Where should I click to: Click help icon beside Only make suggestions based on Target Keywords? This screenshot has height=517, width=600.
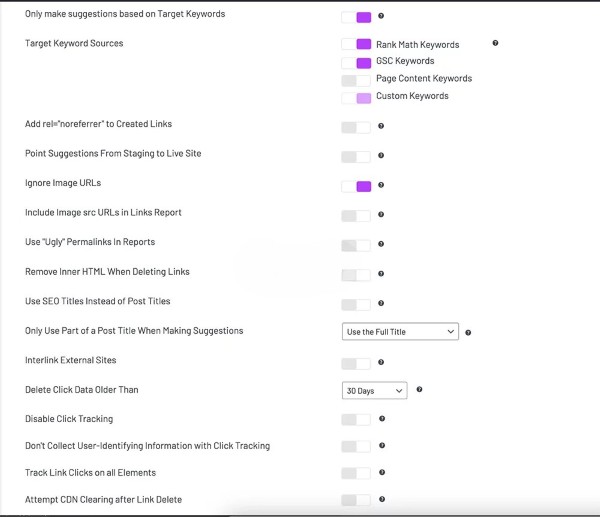click(x=381, y=17)
